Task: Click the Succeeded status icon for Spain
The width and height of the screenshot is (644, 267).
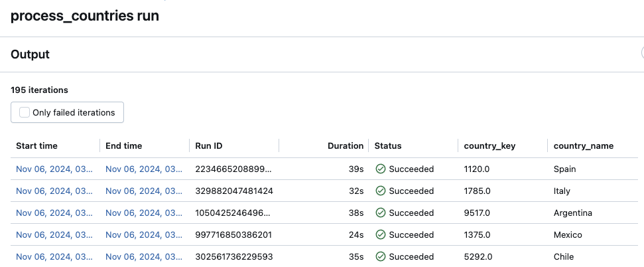Action: (381, 169)
